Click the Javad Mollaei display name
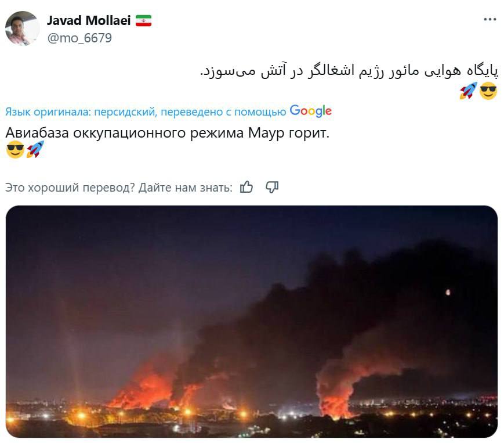Image resolution: width=504 pixels, height=443 pixels. pos(89,20)
